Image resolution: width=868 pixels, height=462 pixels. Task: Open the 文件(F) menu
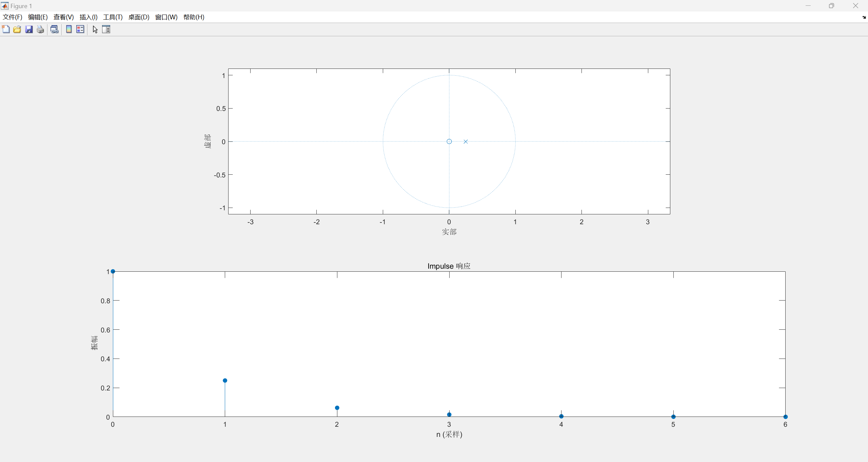click(13, 17)
